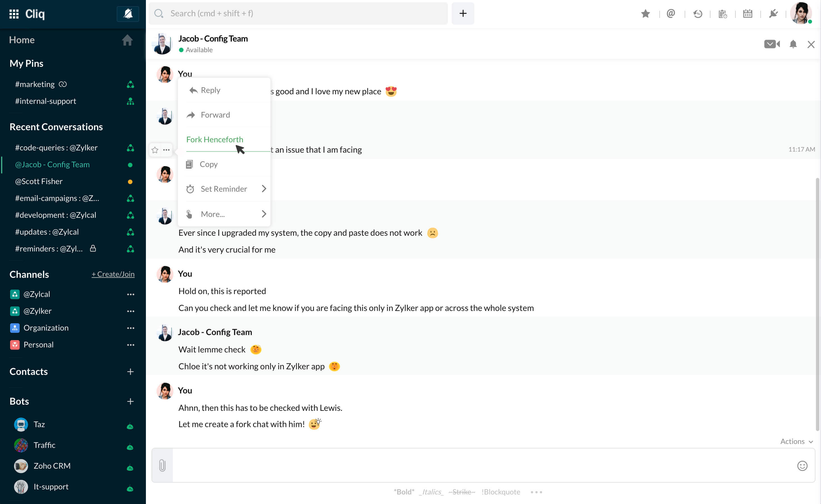Click the Recent Conversations heading
This screenshot has width=821, height=504.
click(56, 127)
